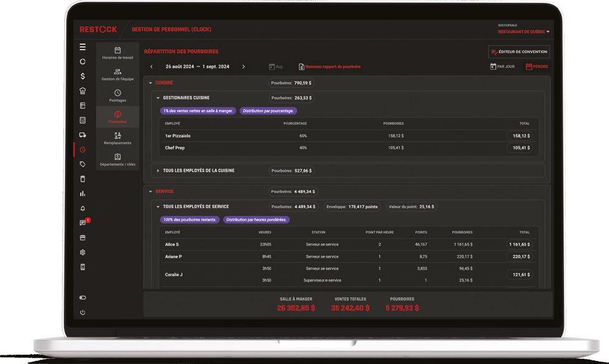This screenshot has width=609, height=364.
Task: Collapse the Cuisine section
Action: click(151, 83)
